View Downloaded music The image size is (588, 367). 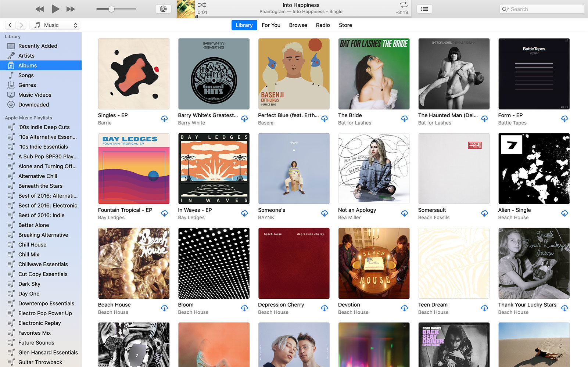[33, 105]
